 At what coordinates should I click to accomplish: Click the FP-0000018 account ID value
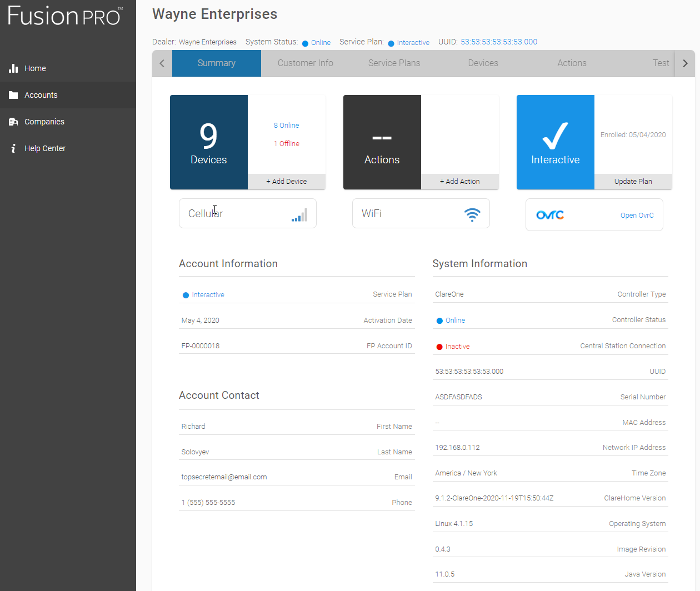tap(201, 346)
